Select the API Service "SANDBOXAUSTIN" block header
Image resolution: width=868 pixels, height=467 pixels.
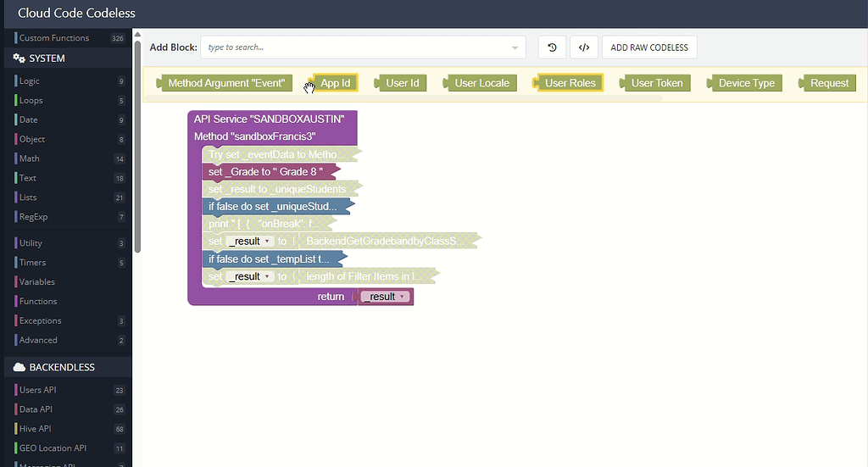[269, 119]
